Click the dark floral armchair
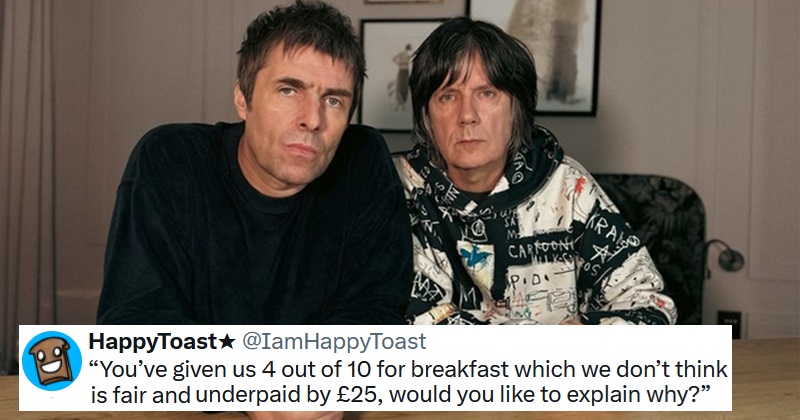Viewport: 800px width, 420px height. (x=659, y=242)
